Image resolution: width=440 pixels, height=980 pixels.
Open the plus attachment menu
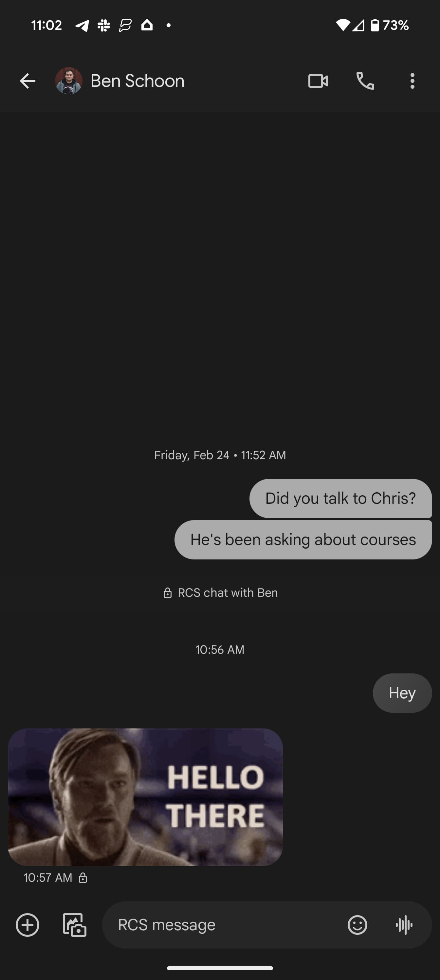click(27, 924)
